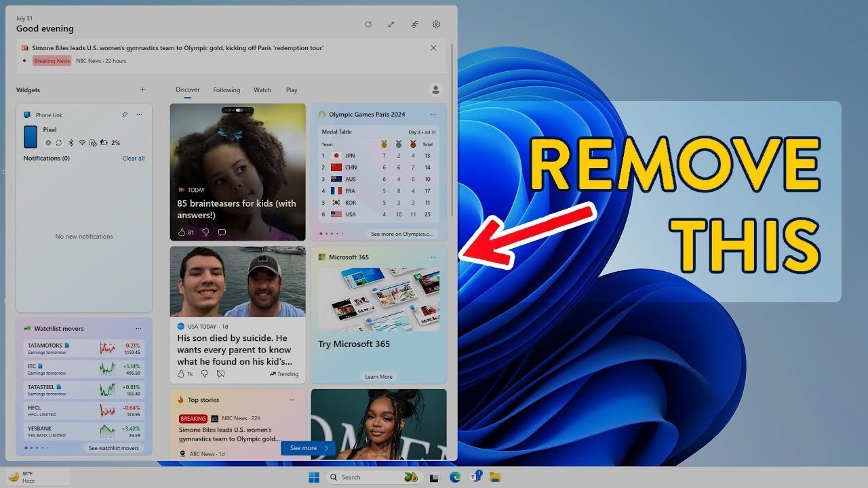This screenshot has height=488, width=868.
Task: Open the breaking news banner headline
Action: 178,48
